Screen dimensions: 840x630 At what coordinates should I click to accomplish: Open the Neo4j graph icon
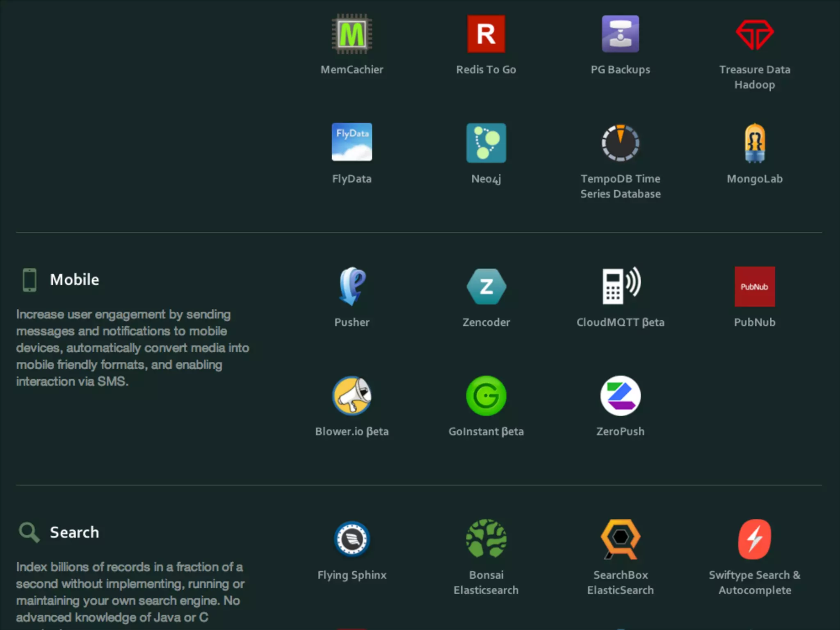pyautogui.click(x=486, y=143)
